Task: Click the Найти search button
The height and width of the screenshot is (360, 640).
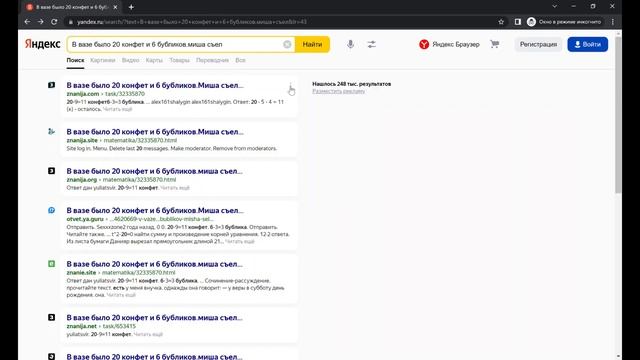Action: 312,44
